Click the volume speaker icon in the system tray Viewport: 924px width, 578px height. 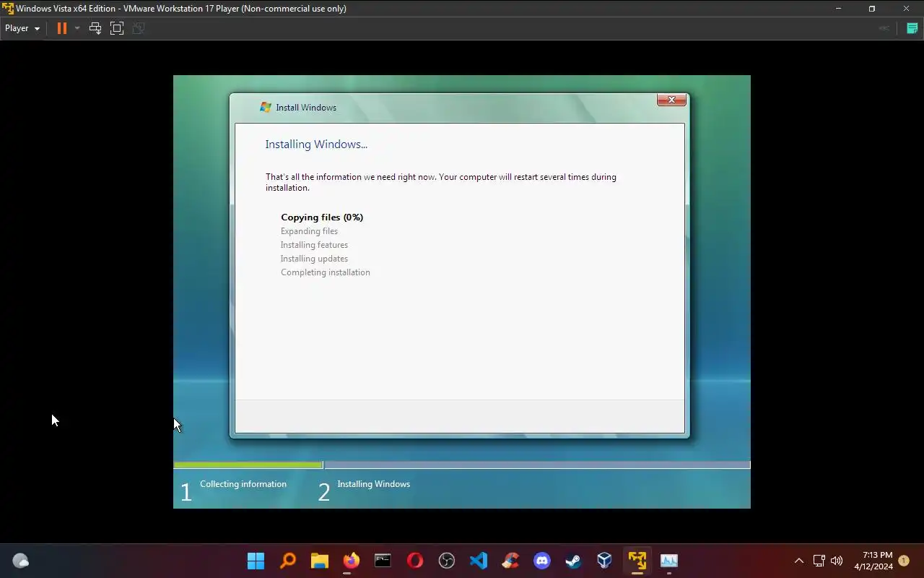[x=837, y=561]
